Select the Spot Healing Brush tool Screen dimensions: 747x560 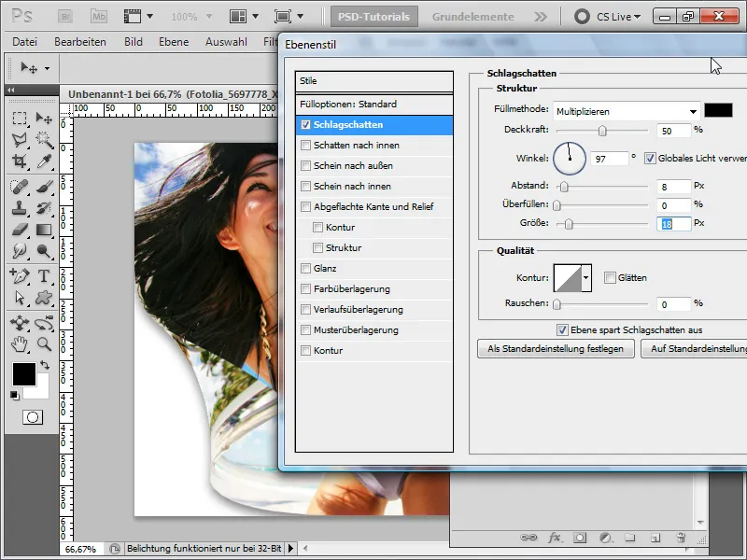tap(20, 187)
